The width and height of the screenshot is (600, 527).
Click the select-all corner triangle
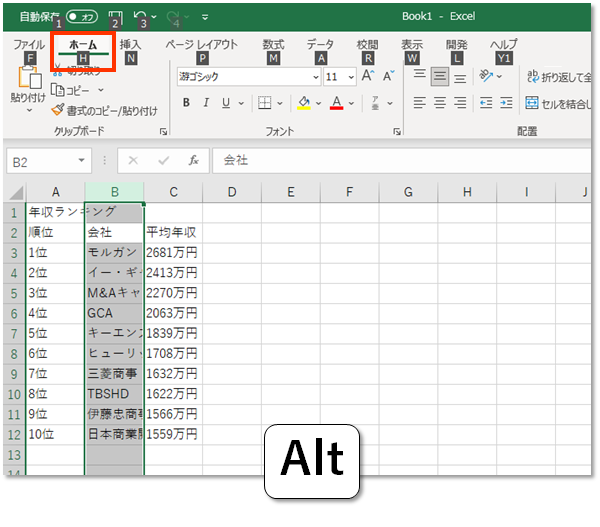pos(16,193)
